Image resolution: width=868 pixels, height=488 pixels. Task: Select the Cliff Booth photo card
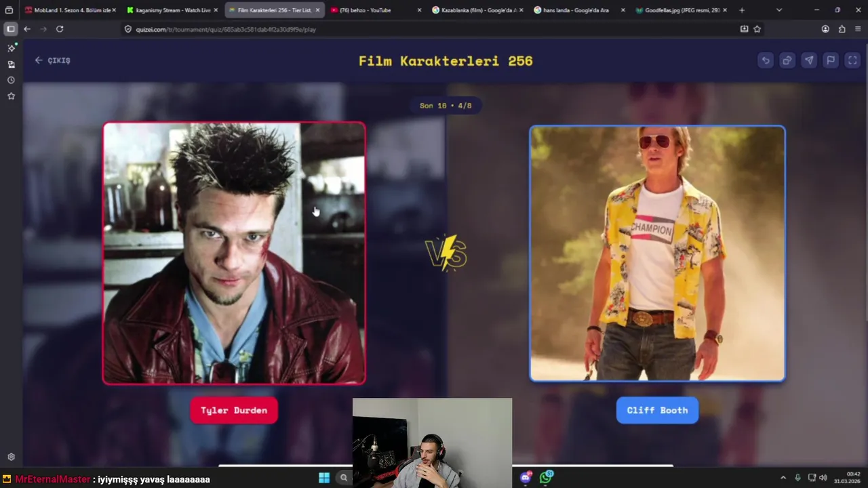click(657, 253)
